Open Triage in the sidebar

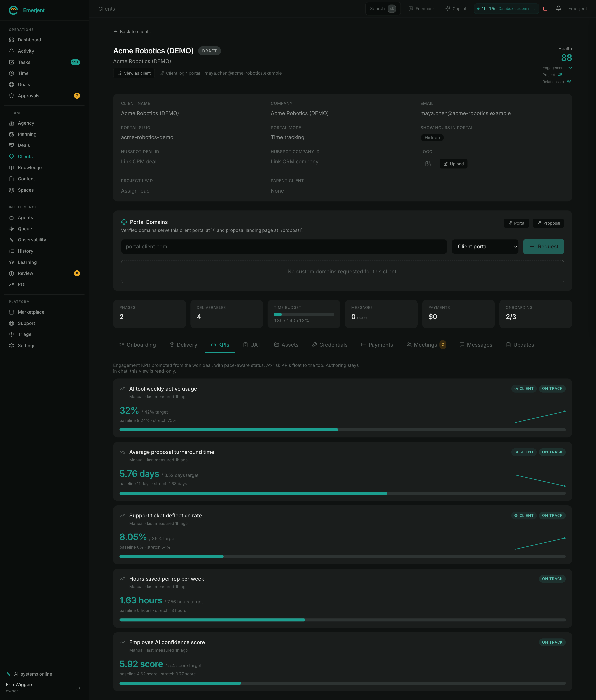tap(44, 334)
